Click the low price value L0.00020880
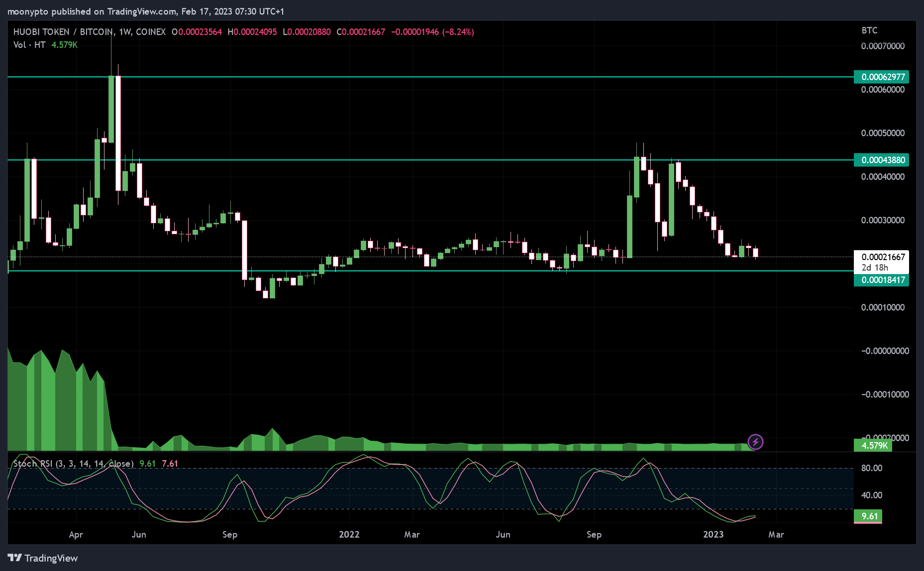 [x=307, y=32]
